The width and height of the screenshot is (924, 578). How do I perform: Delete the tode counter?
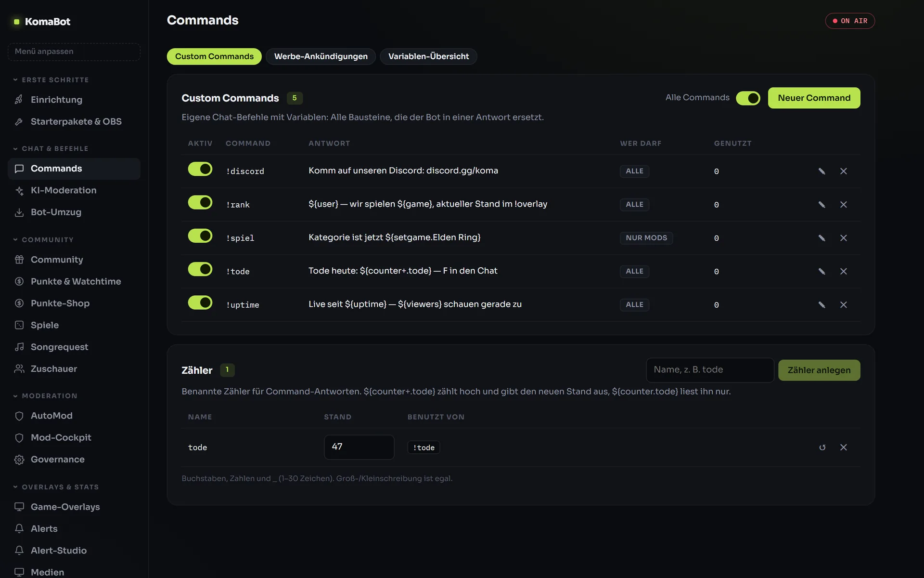point(843,447)
